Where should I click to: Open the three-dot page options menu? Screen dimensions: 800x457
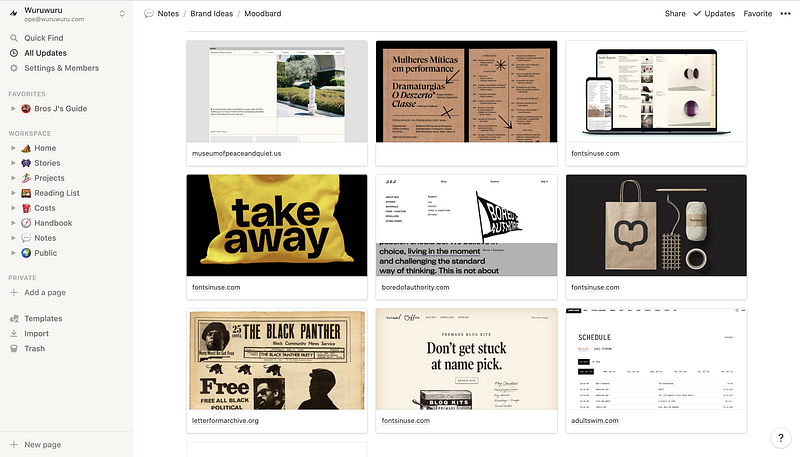[785, 14]
